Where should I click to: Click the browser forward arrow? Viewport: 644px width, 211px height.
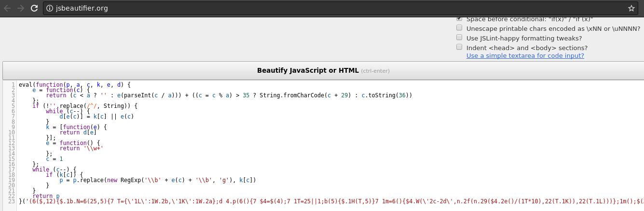[x=20, y=8]
